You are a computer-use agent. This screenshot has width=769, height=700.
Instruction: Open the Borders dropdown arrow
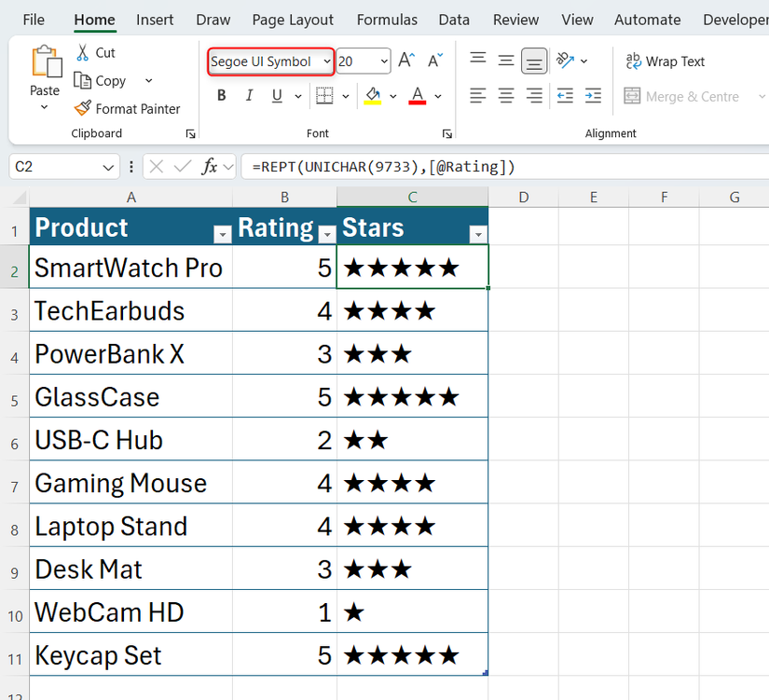tap(344, 95)
